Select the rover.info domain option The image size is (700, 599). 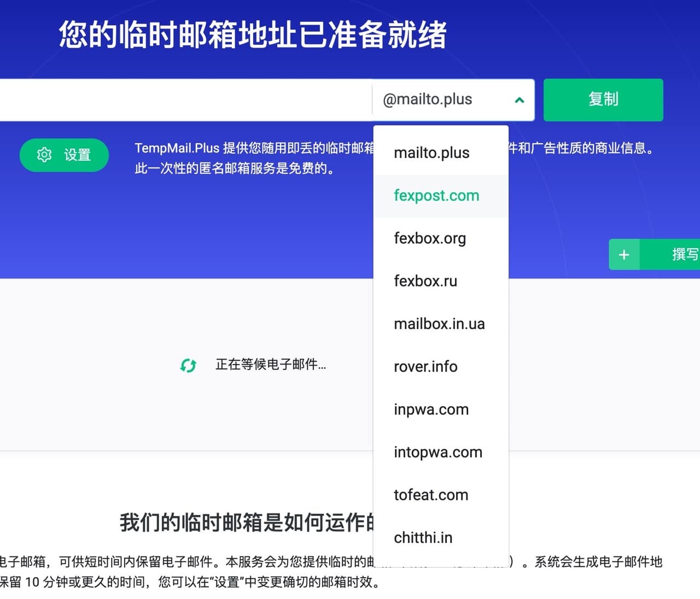tap(441, 367)
